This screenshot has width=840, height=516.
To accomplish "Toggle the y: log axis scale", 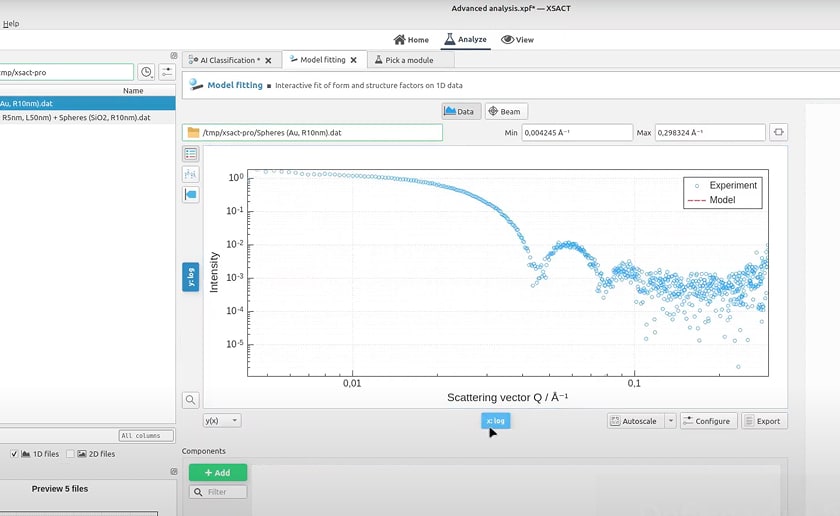I will pos(190,277).
